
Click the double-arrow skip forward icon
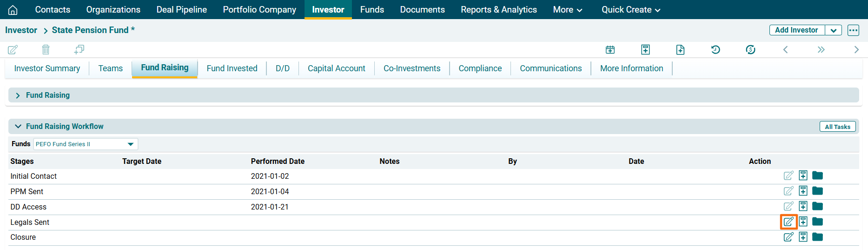point(821,49)
